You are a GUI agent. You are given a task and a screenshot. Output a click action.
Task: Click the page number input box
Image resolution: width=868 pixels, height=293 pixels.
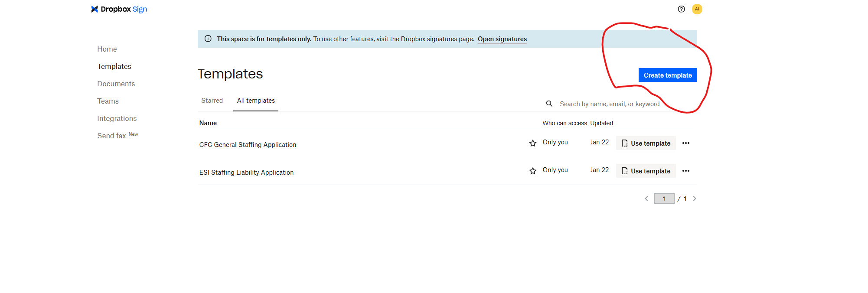(x=664, y=199)
